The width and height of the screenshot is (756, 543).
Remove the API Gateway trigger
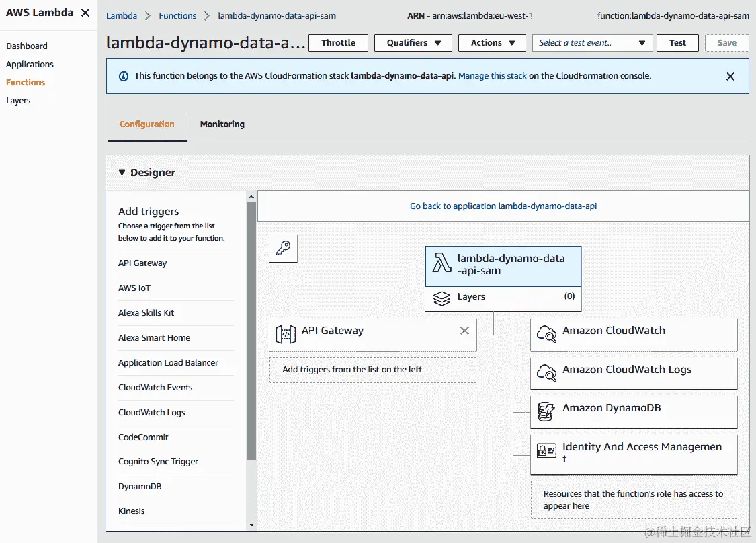point(464,331)
